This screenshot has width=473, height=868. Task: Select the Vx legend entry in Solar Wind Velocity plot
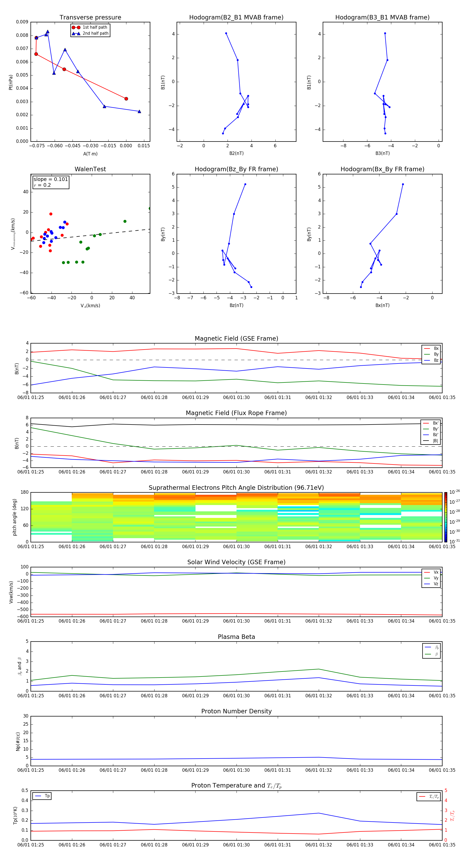pos(431,572)
